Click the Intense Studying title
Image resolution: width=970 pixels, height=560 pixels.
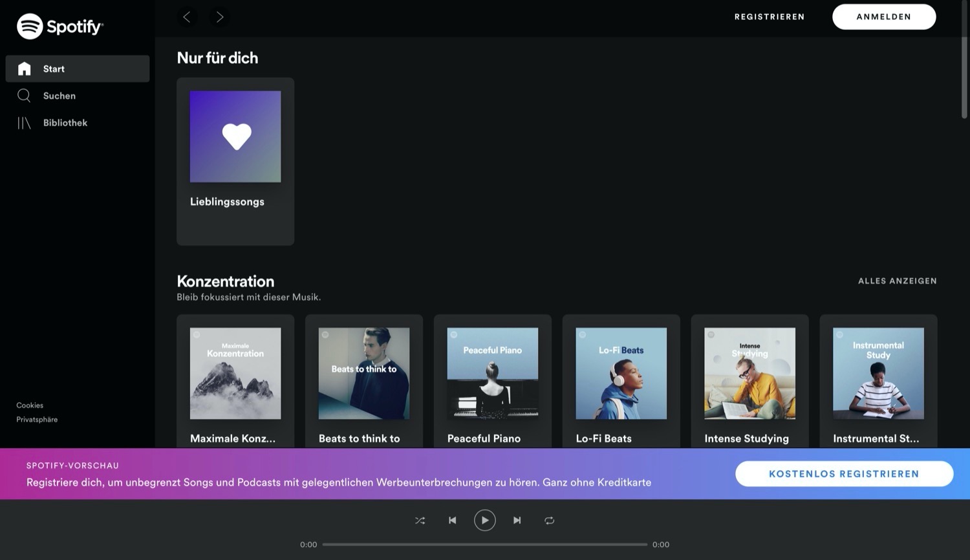pyautogui.click(x=747, y=438)
